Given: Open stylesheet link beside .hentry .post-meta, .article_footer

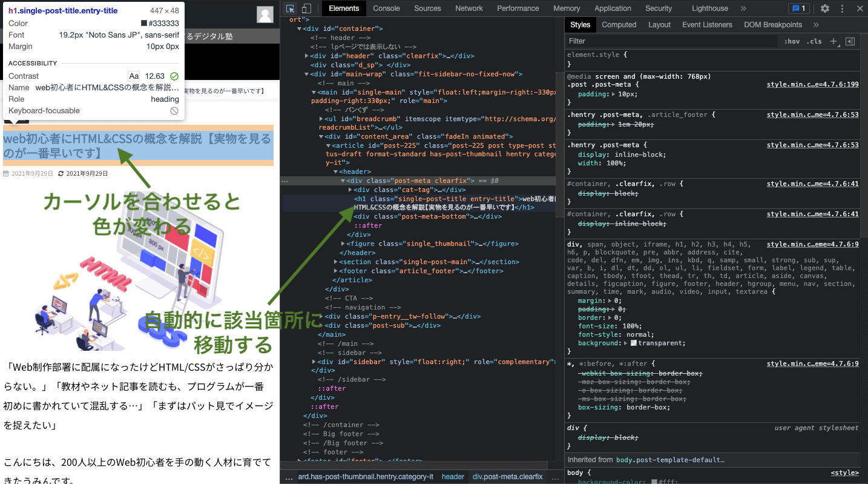Looking at the screenshot, I should (x=812, y=114).
